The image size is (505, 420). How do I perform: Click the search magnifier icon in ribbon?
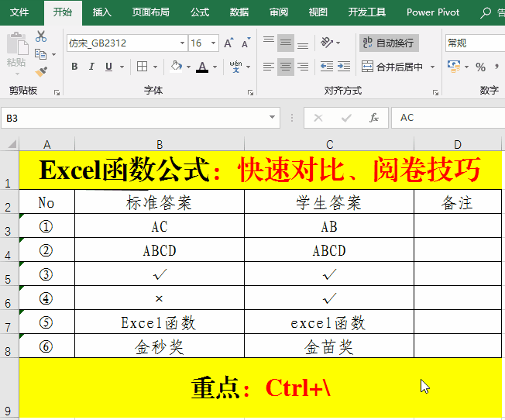point(485,13)
